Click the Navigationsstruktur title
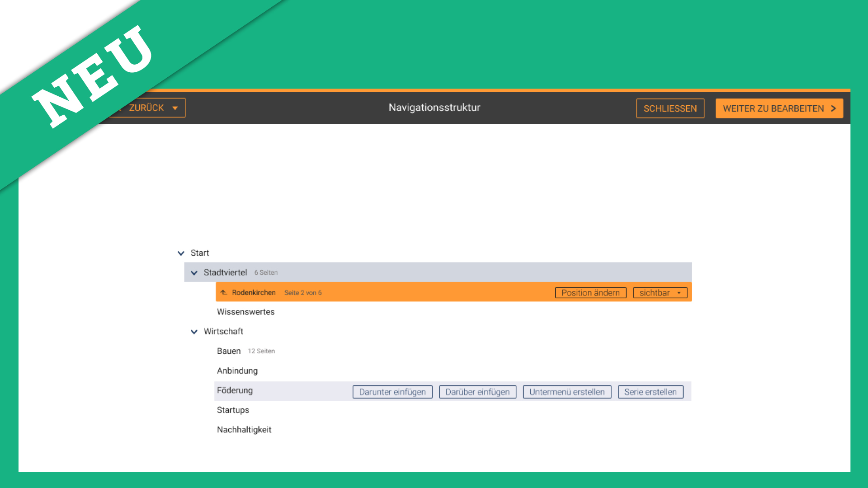 pos(434,108)
